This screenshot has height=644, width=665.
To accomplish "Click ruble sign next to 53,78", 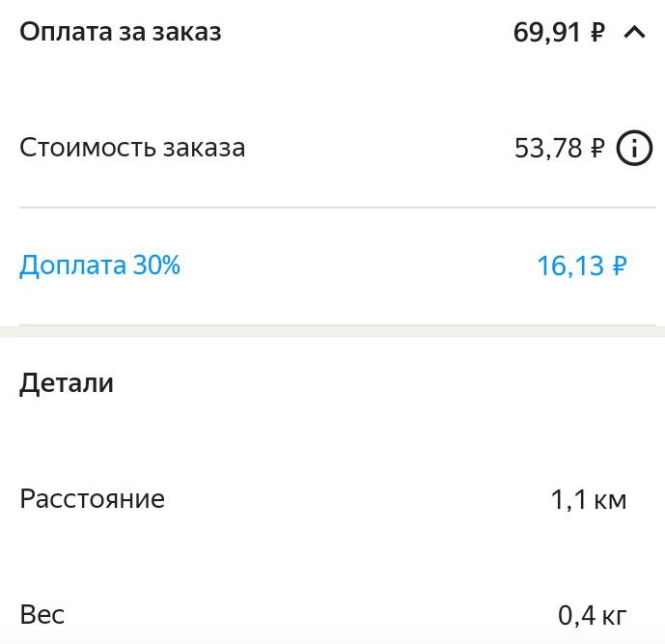I will [597, 150].
